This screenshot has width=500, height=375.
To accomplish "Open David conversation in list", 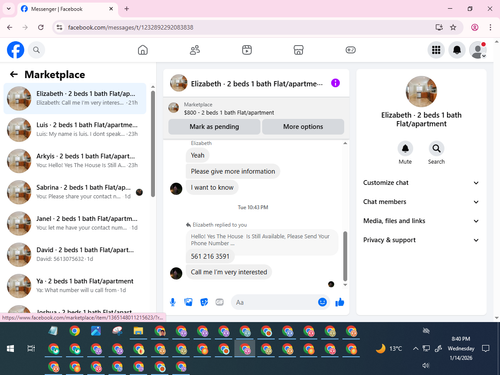I will 75,254.
